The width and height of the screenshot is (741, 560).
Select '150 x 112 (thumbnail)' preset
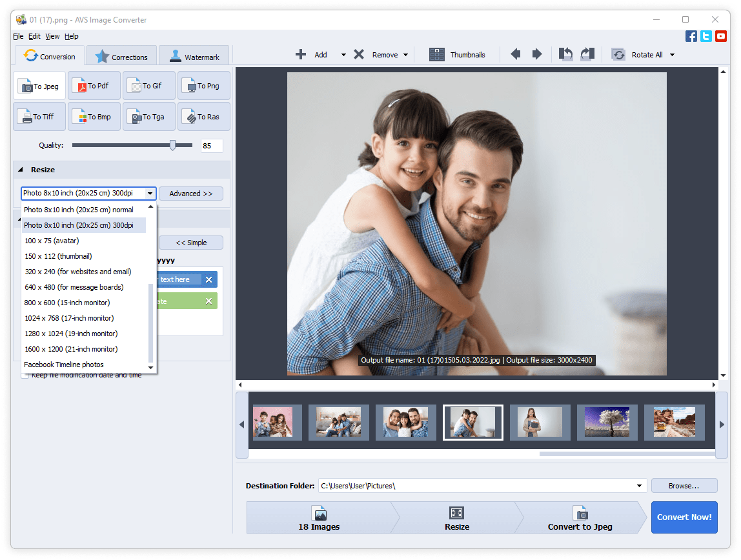[84, 256]
